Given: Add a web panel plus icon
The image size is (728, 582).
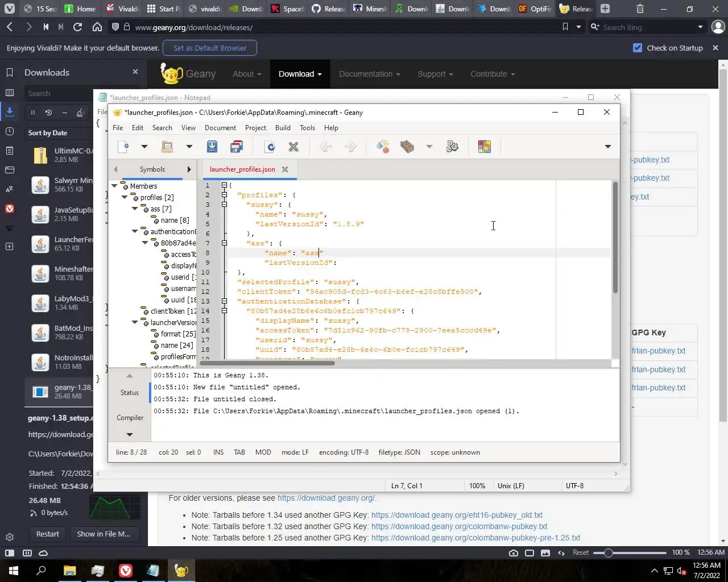Looking at the screenshot, I should coord(9,247).
